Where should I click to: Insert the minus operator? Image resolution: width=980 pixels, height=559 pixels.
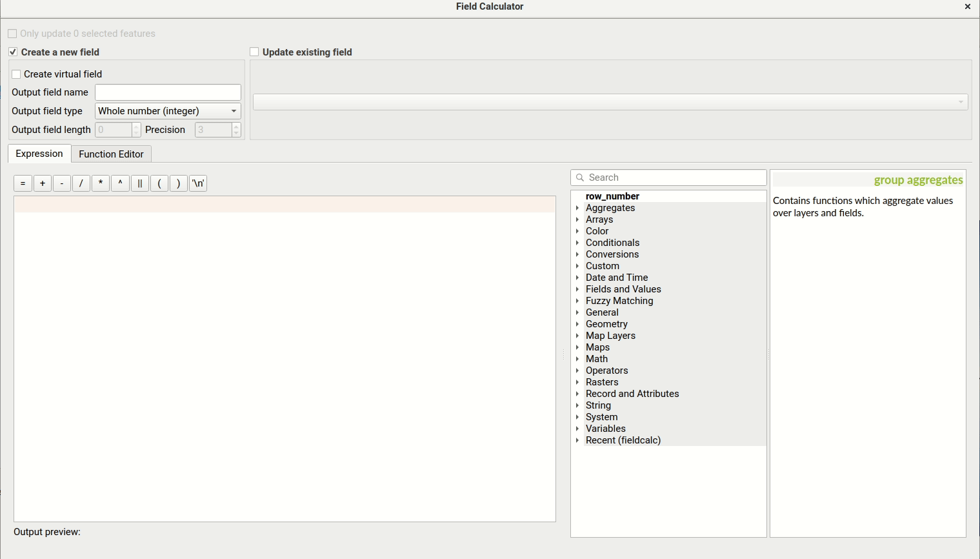click(x=62, y=183)
